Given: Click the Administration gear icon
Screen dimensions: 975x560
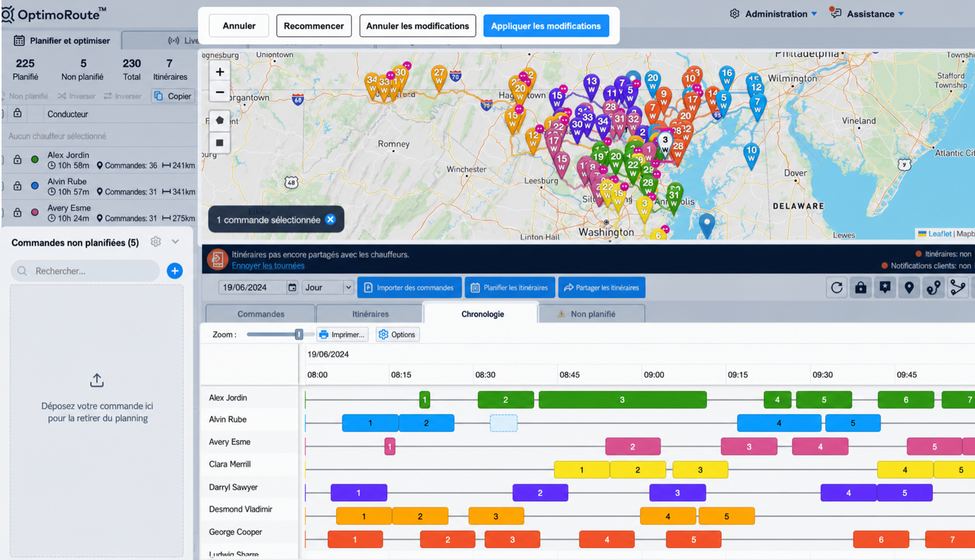Looking at the screenshot, I should coord(735,14).
